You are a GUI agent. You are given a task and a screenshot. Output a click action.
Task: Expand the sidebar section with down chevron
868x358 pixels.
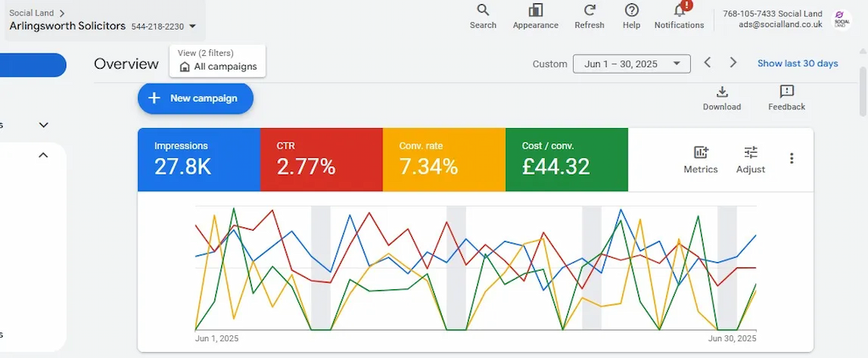(43, 125)
